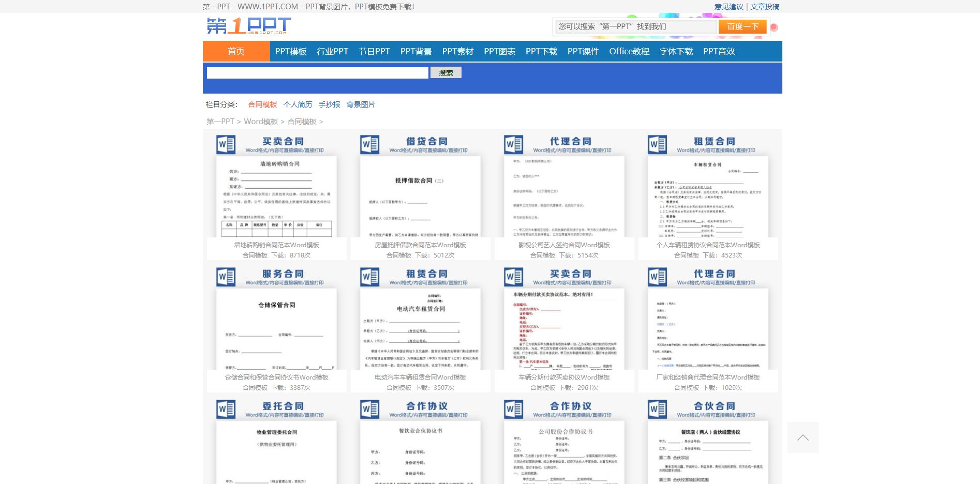Select the 手抄报 category link

click(x=329, y=104)
